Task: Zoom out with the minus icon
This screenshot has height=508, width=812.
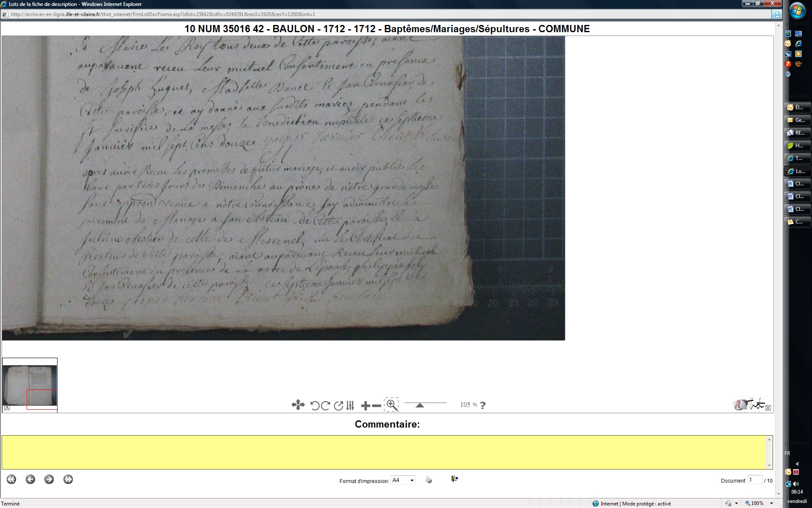Action: [x=376, y=406]
